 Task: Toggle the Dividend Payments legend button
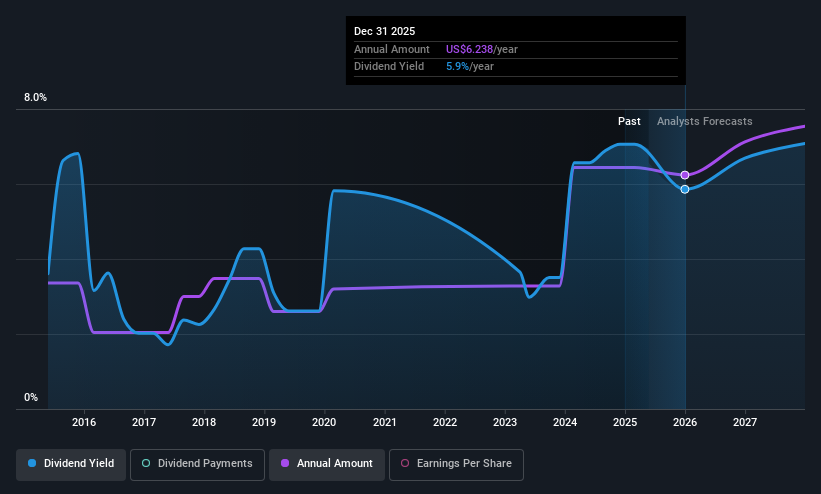click(197, 464)
